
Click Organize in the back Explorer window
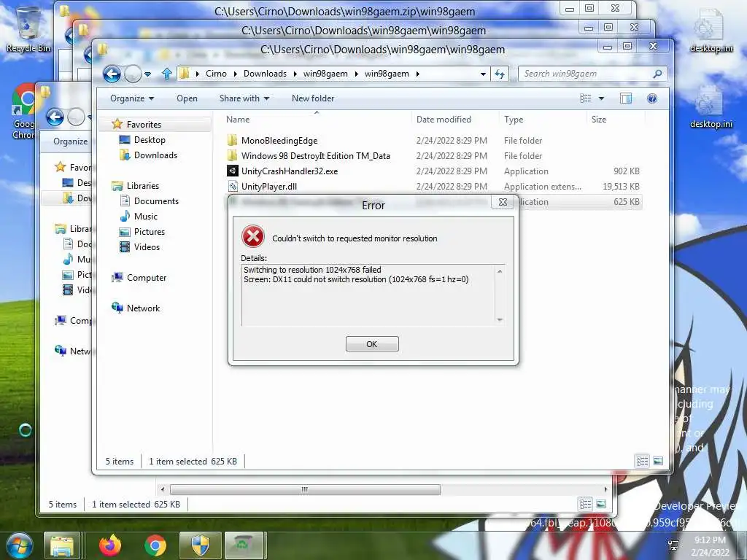[x=71, y=141]
